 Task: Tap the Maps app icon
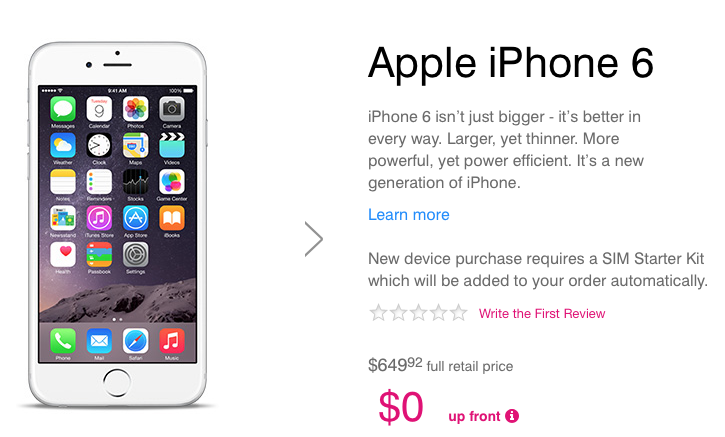coord(135,145)
